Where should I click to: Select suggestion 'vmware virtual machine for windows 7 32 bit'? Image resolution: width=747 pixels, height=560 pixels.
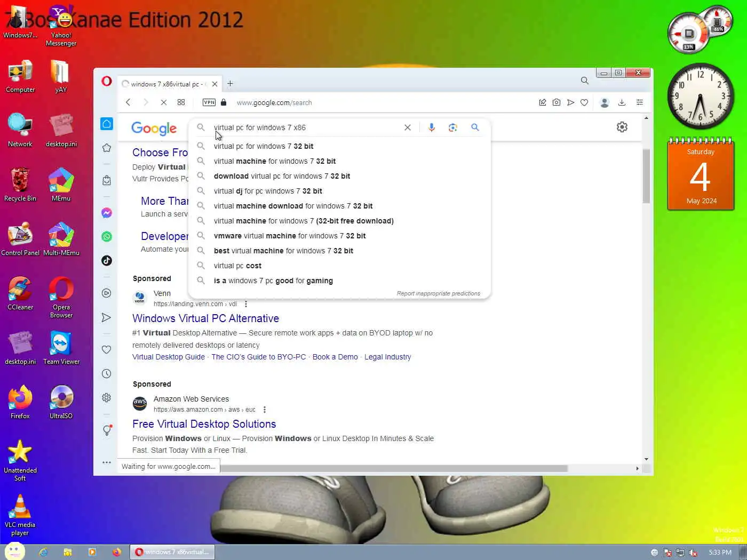pos(339,236)
